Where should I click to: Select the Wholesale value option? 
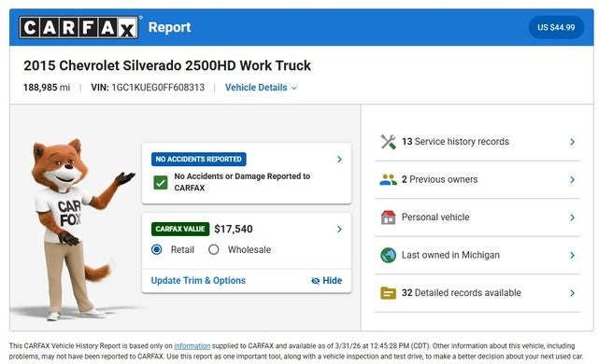point(214,250)
